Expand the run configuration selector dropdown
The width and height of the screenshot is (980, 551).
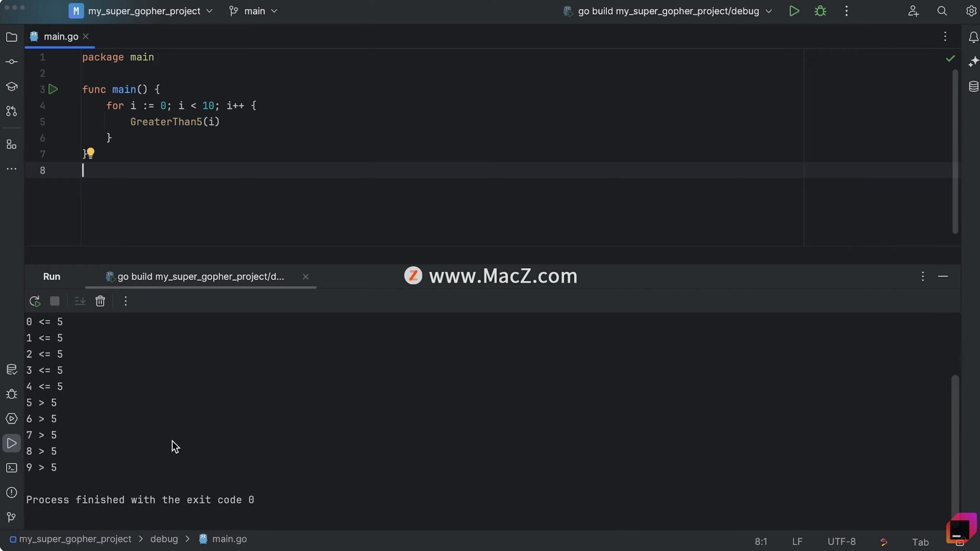[x=668, y=11]
